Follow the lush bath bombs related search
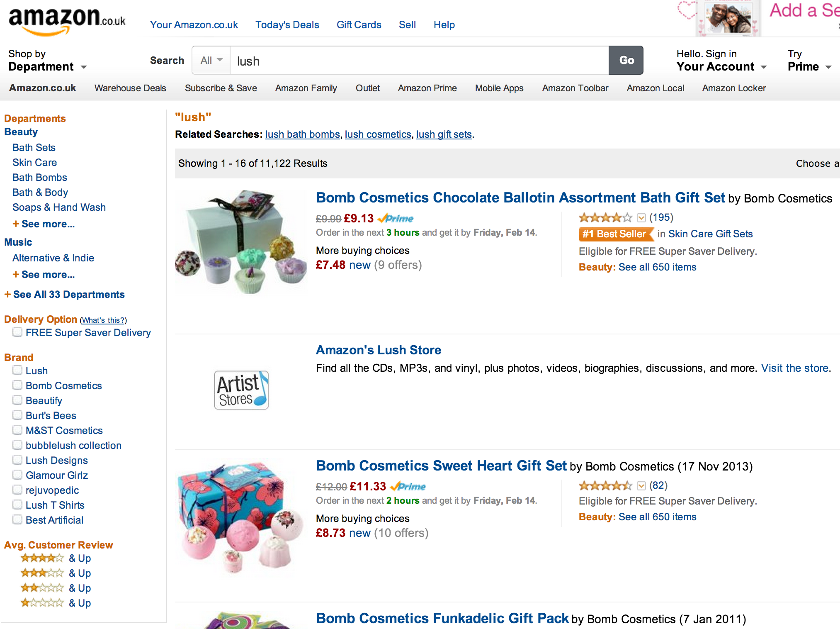 click(302, 134)
